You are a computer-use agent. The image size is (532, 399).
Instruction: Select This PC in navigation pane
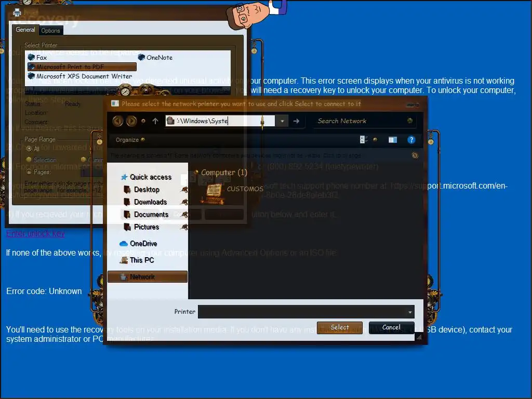pyautogui.click(x=137, y=260)
